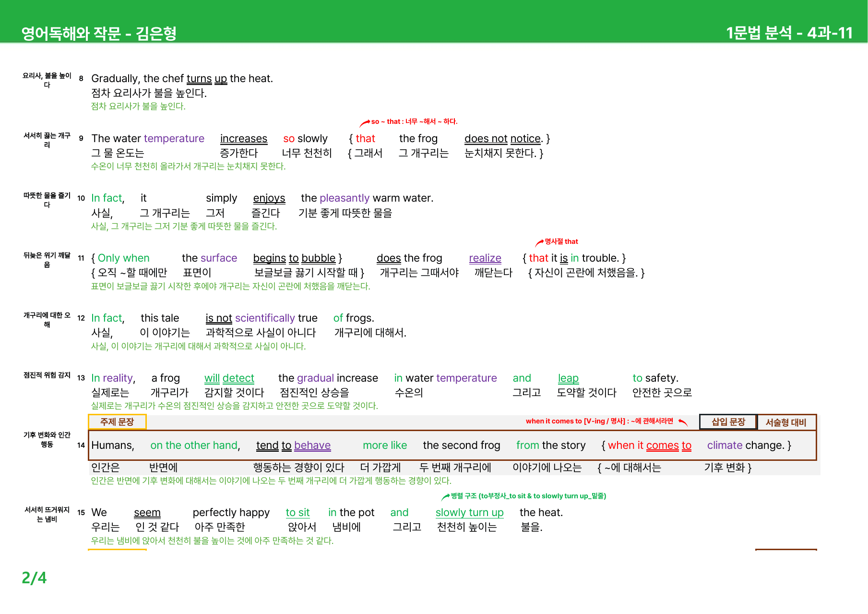868x614 pixels.
Task: Click the underlined word 'increases'
Action: (x=244, y=138)
